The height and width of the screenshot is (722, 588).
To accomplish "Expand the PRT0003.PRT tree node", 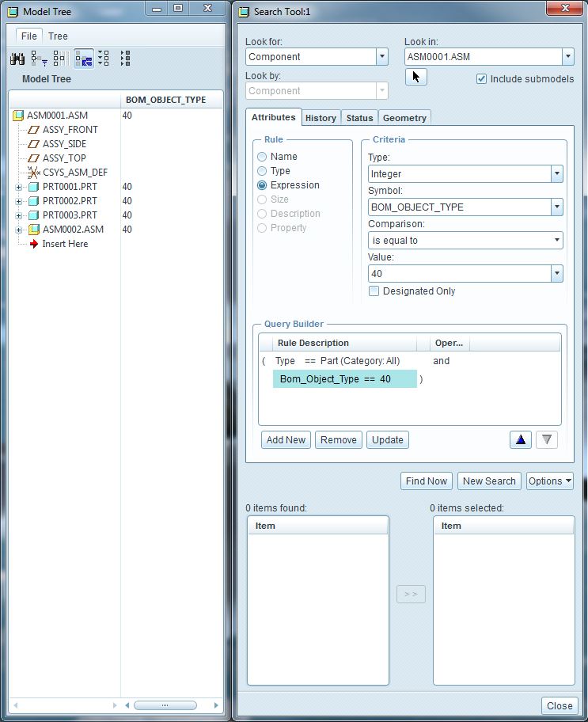I will click(x=18, y=216).
